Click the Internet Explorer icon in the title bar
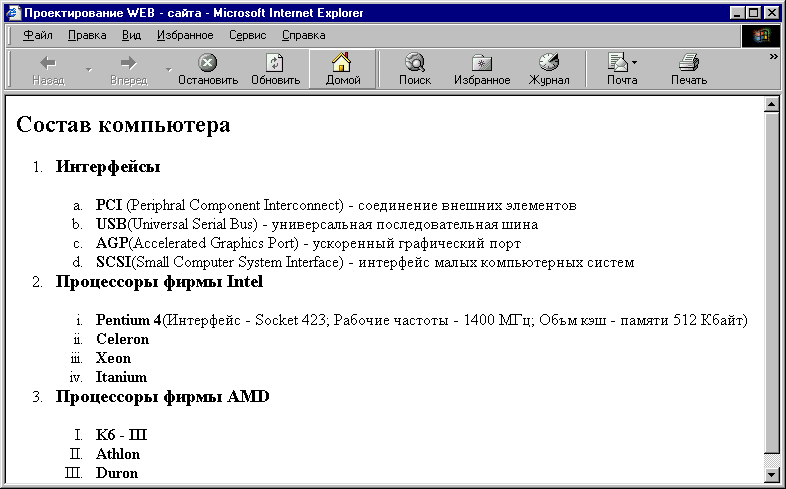The height and width of the screenshot is (489, 786). [14, 13]
